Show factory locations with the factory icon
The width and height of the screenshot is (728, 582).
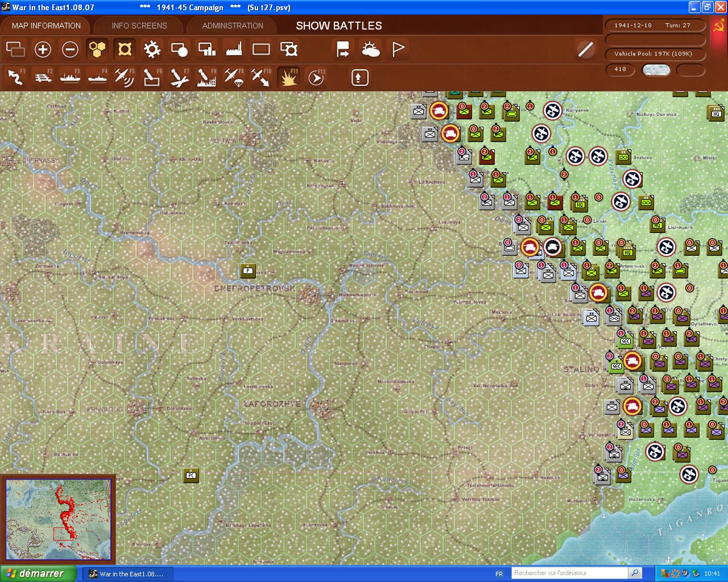pyautogui.click(x=234, y=49)
